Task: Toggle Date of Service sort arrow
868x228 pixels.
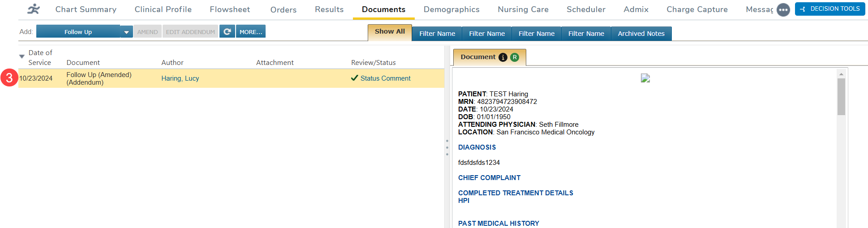Action: pos(21,57)
